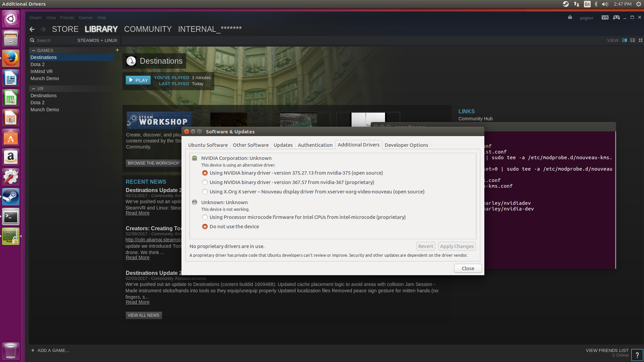Open the Friends menu
This screenshot has height=362, width=644.
[67, 17]
